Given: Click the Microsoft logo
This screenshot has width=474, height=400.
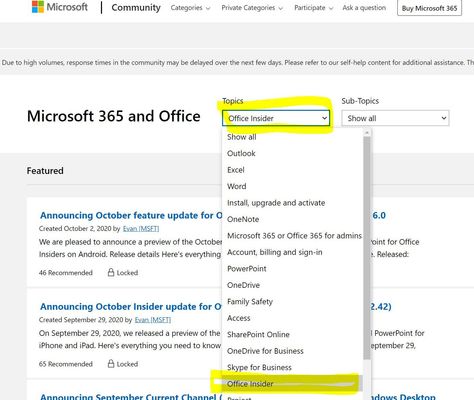Looking at the screenshot, I should (60, 7).
